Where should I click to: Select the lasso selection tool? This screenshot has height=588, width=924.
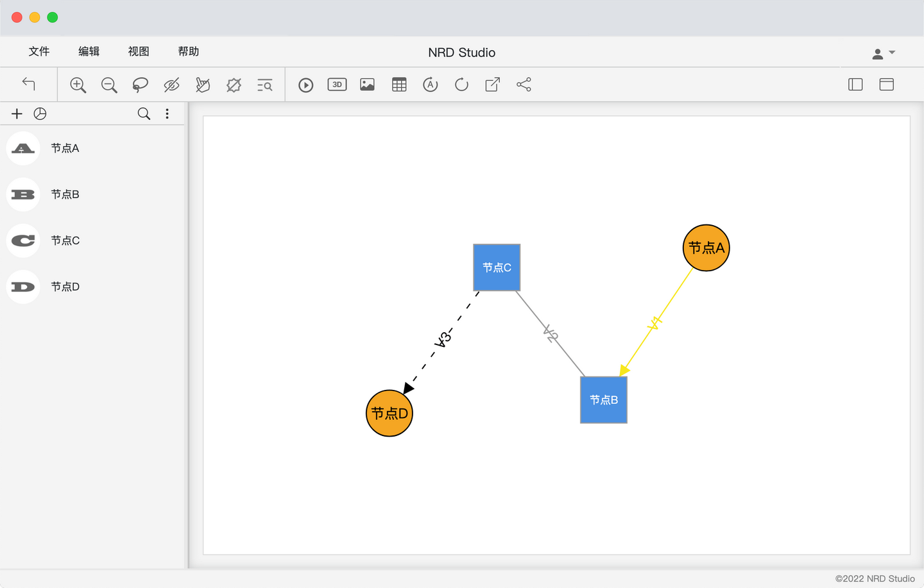click(x=140, y=85)
